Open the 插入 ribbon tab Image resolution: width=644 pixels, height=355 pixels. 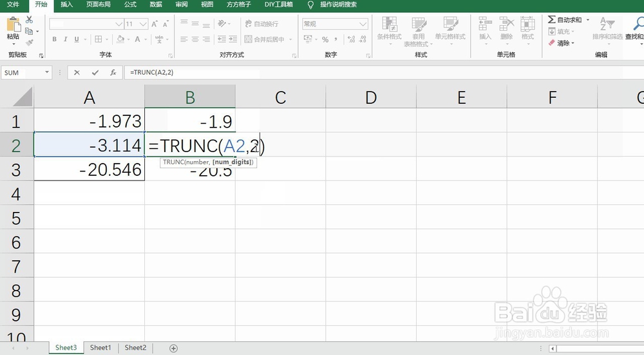[x=66, y=5]
